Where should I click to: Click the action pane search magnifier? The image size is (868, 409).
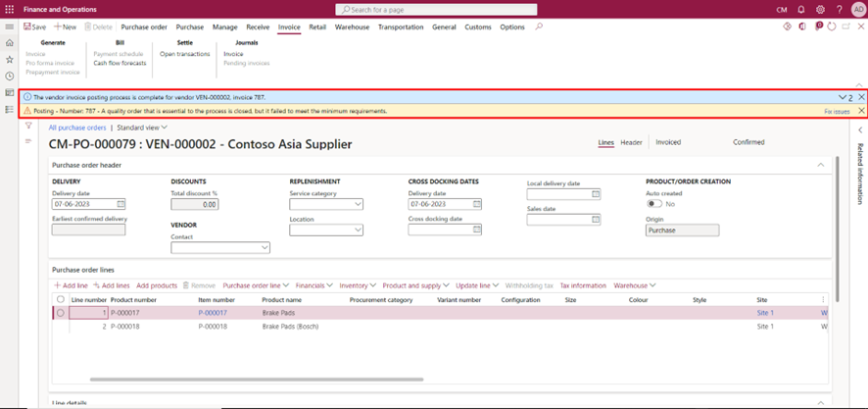(539, 26)
